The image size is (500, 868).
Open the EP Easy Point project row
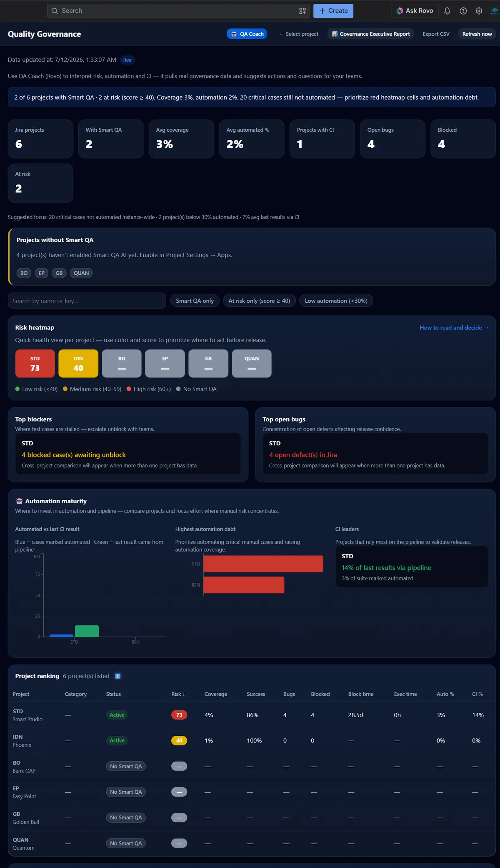tap(252, 792)
